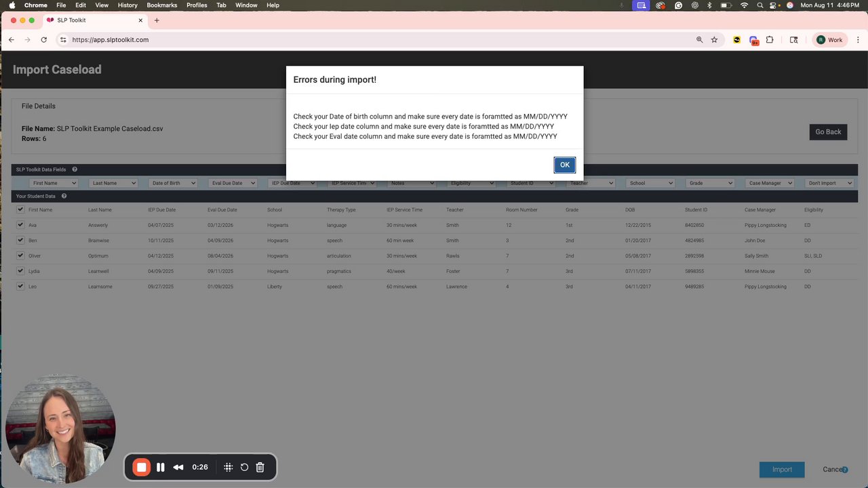Bookmark this page with the star
This screenshot has width=868, height=488.
(x=714, y=40)
